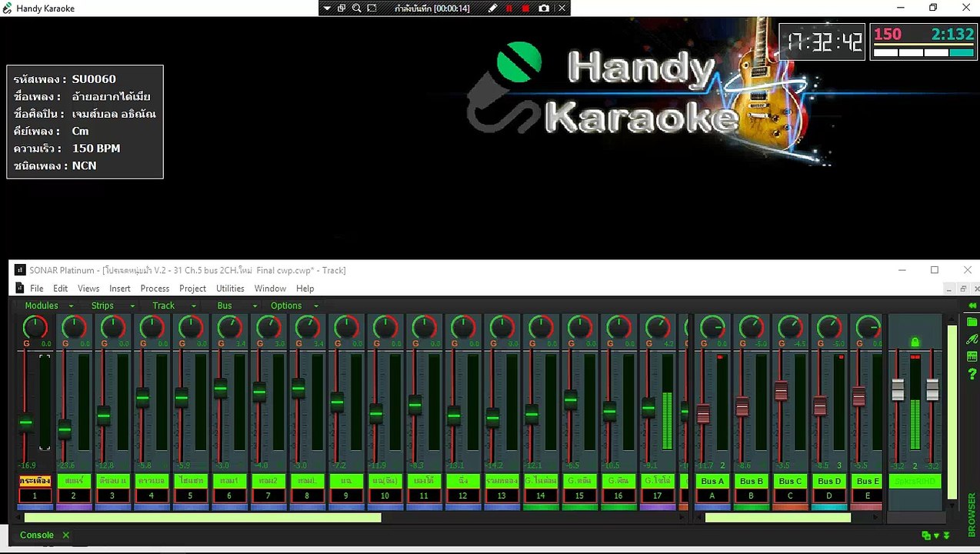Click the left master output fader
This screenshot has width=980, height=554.
click(898, 389)
